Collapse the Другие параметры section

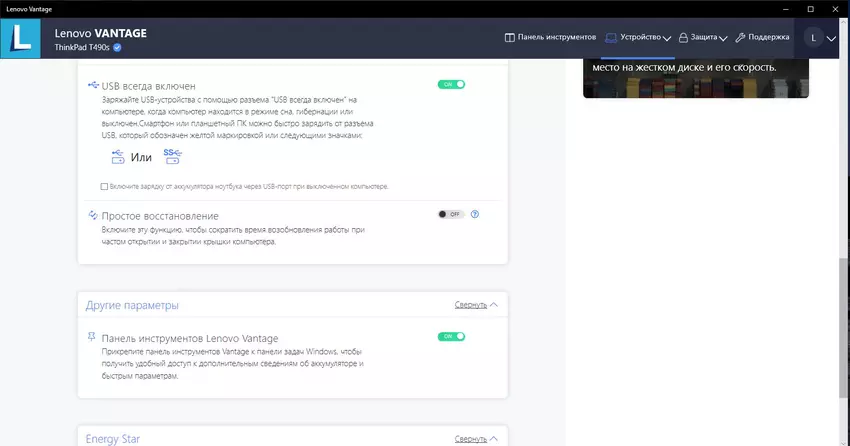[476, 305]
